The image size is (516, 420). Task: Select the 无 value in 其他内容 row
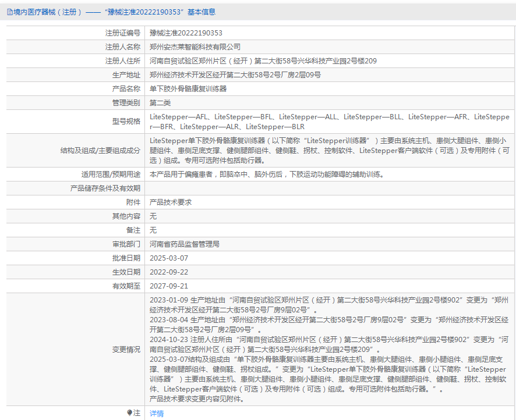coord(153,216)
